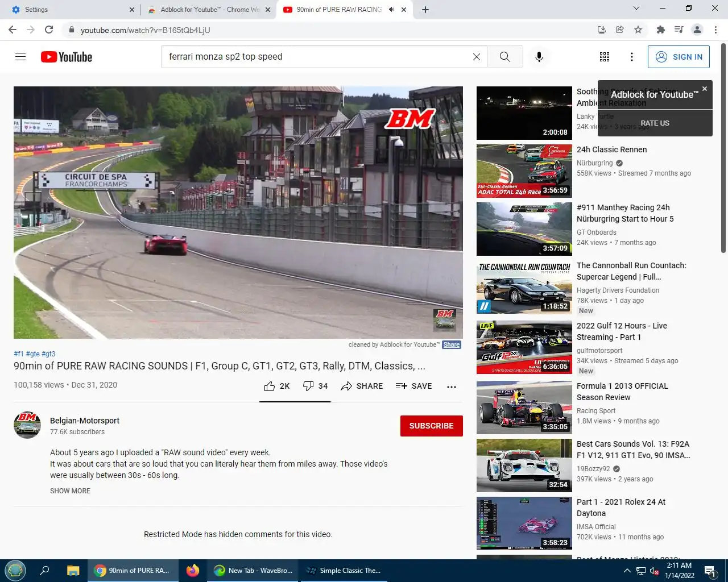Open 24h Classic Rennen video thumbnail
Image resolution: width=728 pixels, height=582 pixels.
(524, 171)
